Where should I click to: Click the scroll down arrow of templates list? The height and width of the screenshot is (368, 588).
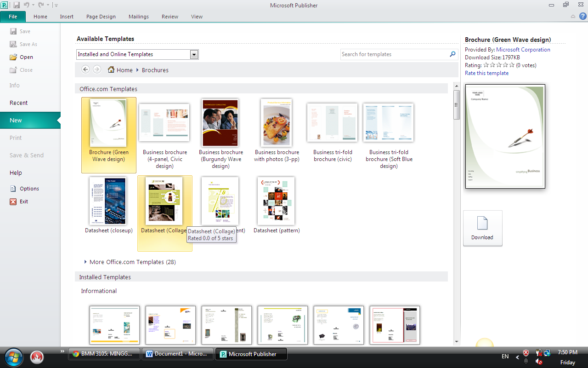pyautogui.click(x=457, y=342)
